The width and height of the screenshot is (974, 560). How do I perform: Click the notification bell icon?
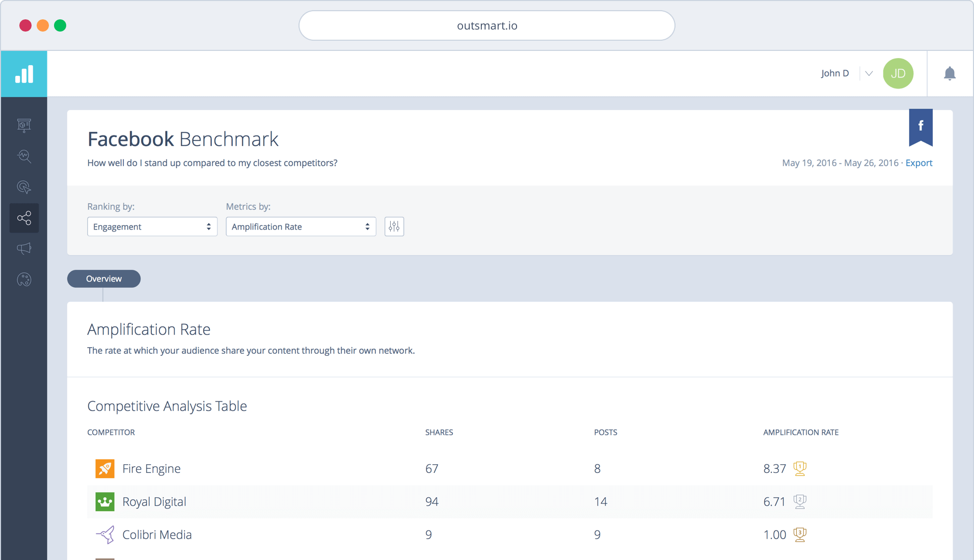pos(950,74)
